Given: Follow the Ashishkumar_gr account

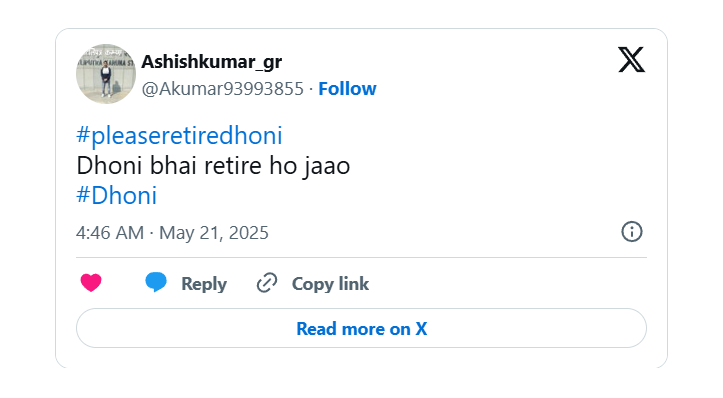Looking at the screenshot, I should click(x=347, y=89).
